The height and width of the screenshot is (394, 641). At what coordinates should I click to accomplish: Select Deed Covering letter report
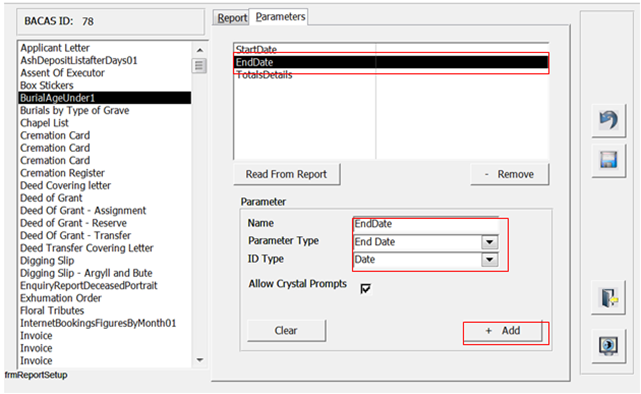pos(105,186)
